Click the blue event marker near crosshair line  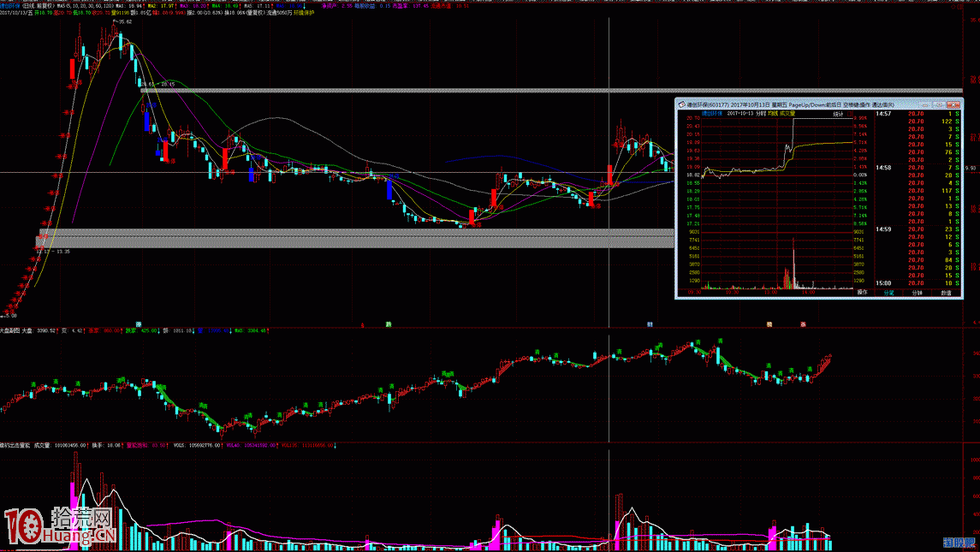pyautogui.click(x=650, y=324)
